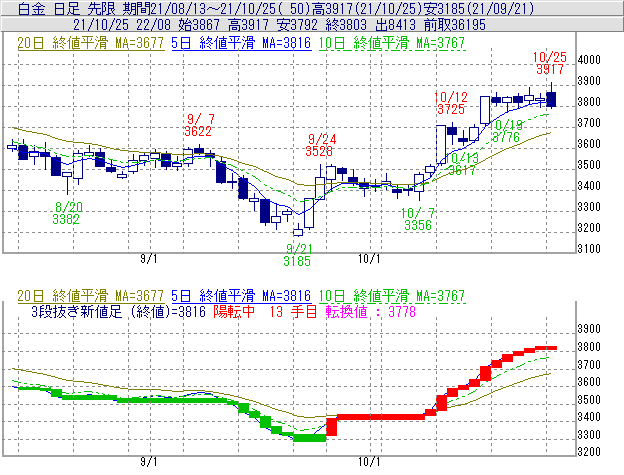624x475 pixels.
Task: Select the 10/25 3917 high label
Action: pos(550,63)
